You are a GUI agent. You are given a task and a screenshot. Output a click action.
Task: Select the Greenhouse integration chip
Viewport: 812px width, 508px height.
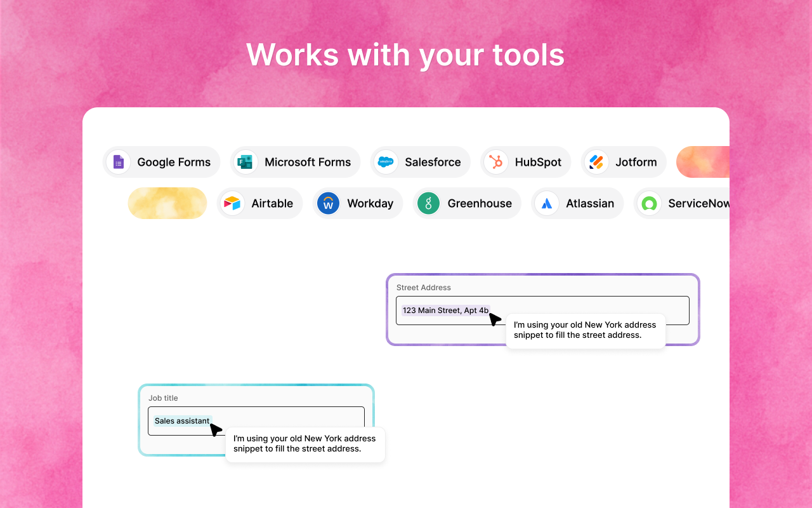467,203
